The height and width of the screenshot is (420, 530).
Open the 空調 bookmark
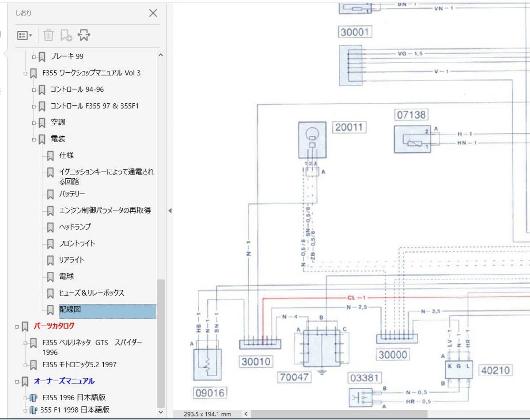pos(58,122)
